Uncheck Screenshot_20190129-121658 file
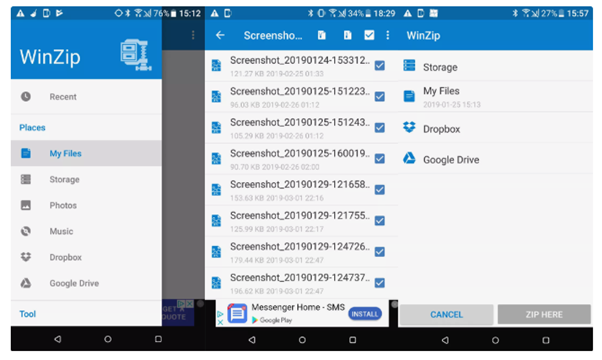This screenshot has height=360, width=602. (x=380, y=190)
